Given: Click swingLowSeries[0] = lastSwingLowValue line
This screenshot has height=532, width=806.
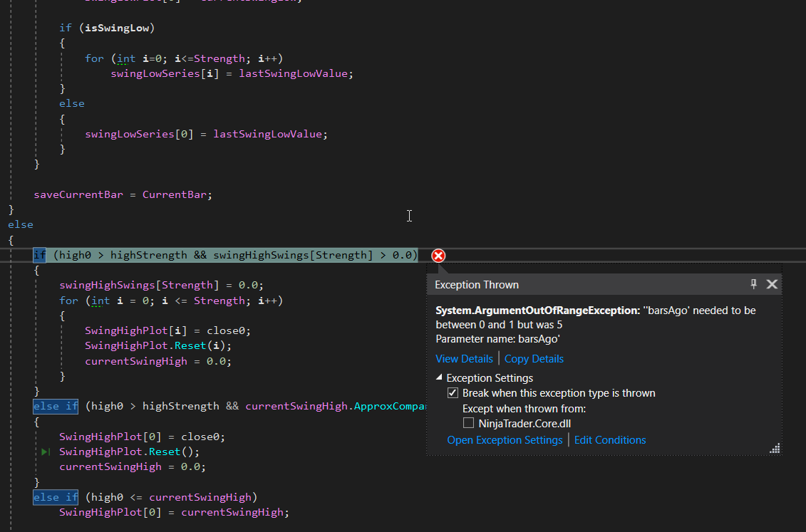Looking at the screenshot, I should (206, 134).
